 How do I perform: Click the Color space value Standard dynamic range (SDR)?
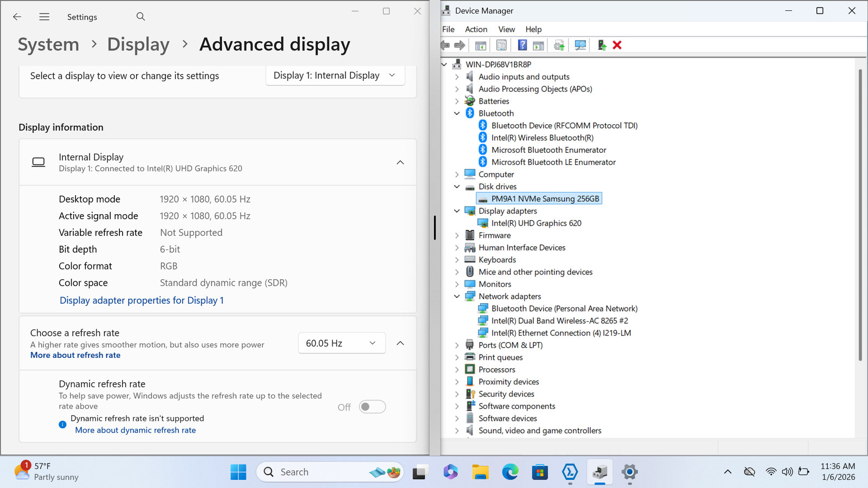coord(224,283)
